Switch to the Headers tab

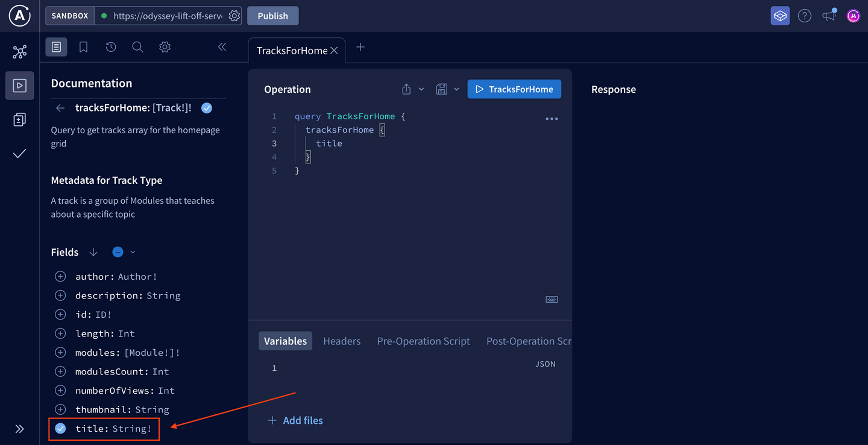(342, 341)
